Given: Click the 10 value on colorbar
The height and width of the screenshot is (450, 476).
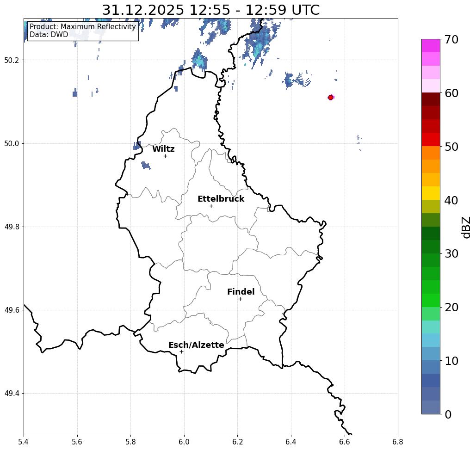Looking at the screenshot, I should tap(451, 361).
